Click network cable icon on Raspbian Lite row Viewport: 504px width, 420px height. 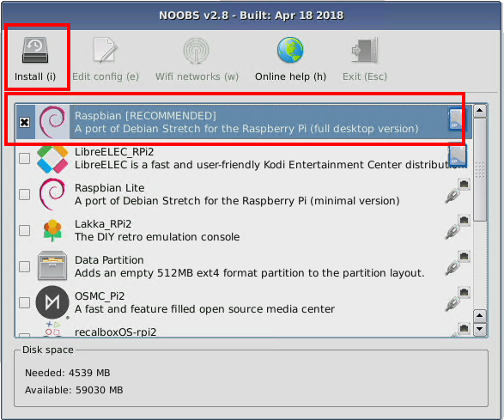458,191
